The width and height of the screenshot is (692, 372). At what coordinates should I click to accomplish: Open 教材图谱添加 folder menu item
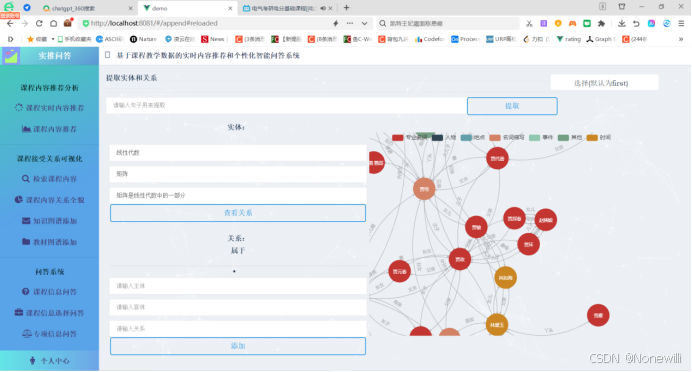[49, 242]
